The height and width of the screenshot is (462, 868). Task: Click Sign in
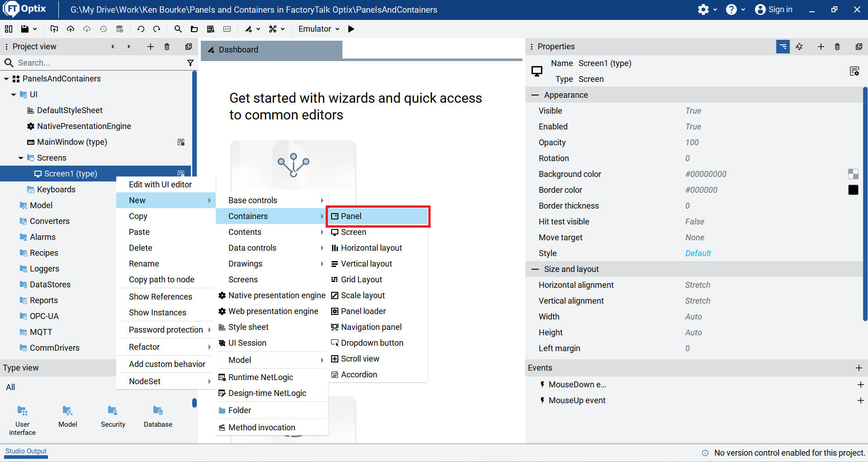pyautogui.click(x=774, y=10)
